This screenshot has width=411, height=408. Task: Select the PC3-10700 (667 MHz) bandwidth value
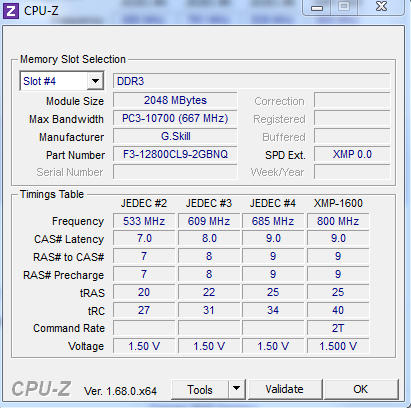point(175,118)
